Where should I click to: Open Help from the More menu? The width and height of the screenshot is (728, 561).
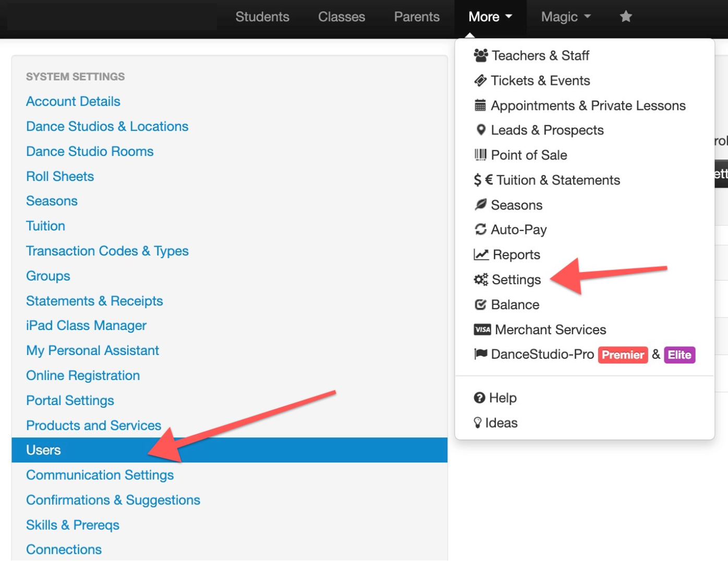coord(503,398)
